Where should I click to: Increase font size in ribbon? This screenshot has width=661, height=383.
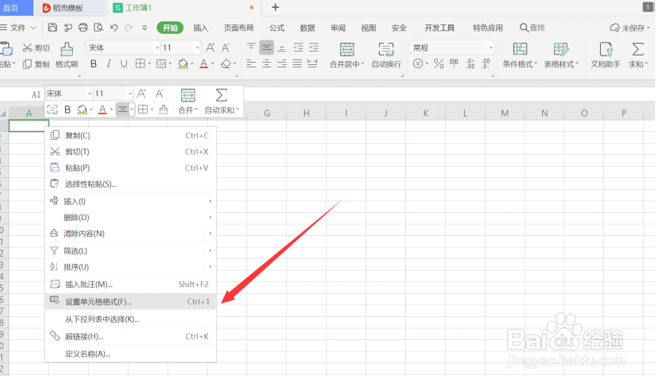click(210, 47)
